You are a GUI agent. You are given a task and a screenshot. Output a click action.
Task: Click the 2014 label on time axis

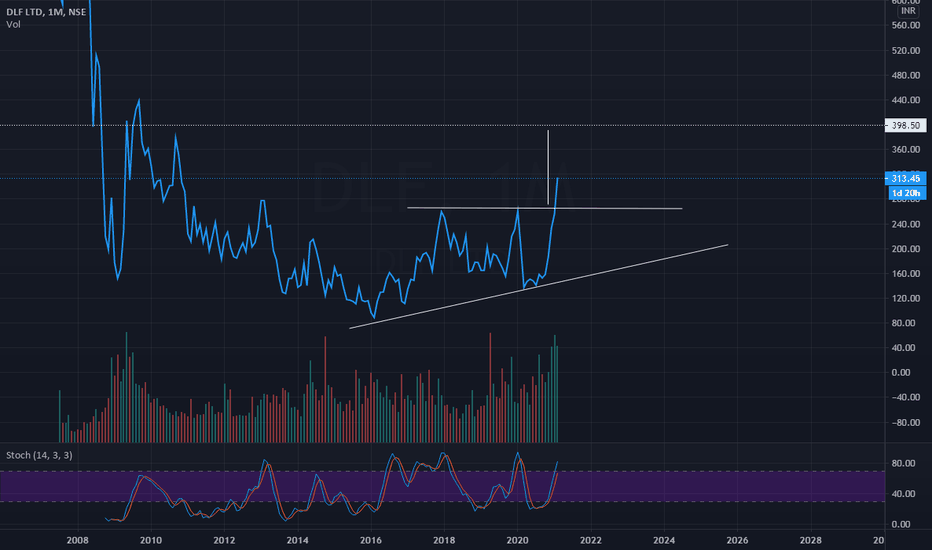pyautogui.click(x=297, y=540)
